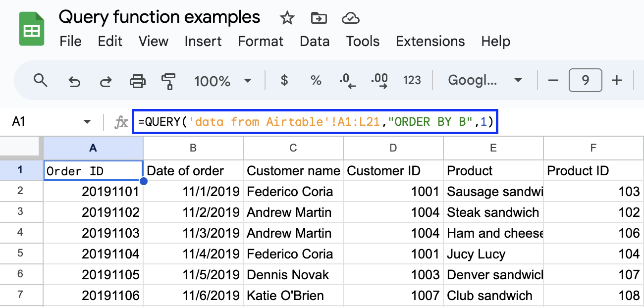Select the Club sandwich cell
This screenshot has width=644, height=307.
(x=493, y=295)
